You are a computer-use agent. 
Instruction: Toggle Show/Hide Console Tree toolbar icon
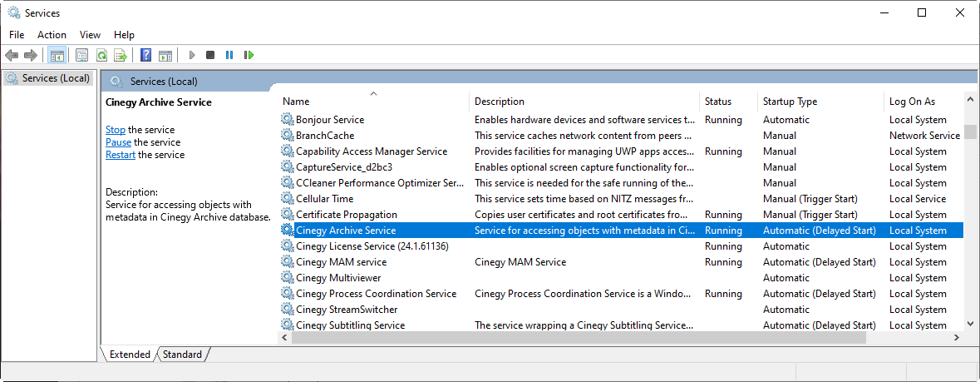click(x=57, y=55)
